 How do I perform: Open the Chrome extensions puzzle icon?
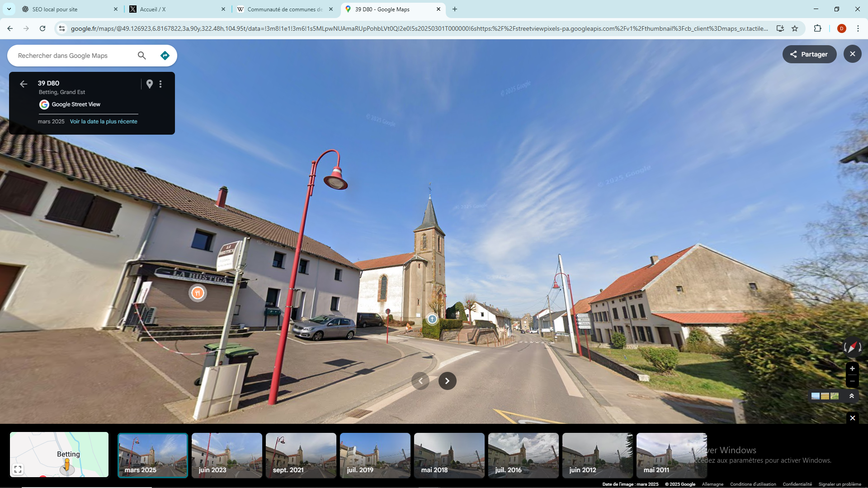click(817, 28)
